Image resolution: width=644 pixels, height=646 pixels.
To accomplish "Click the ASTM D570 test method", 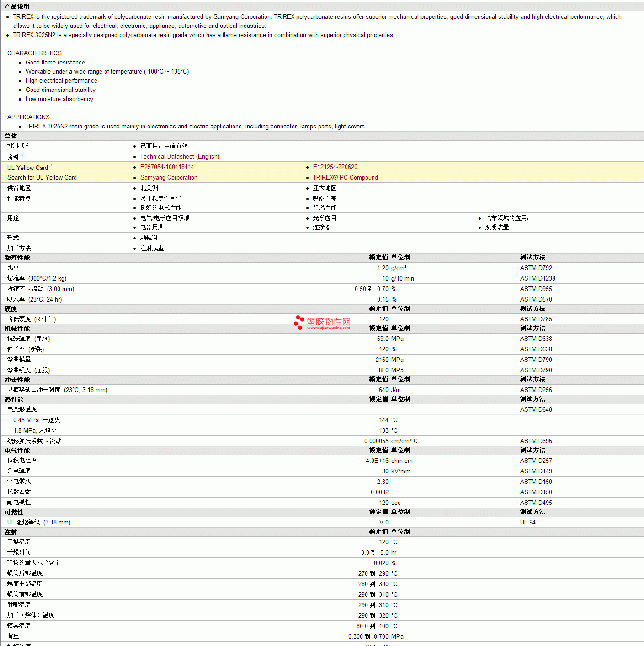I will pyautogui.click(x=536, y=299).
